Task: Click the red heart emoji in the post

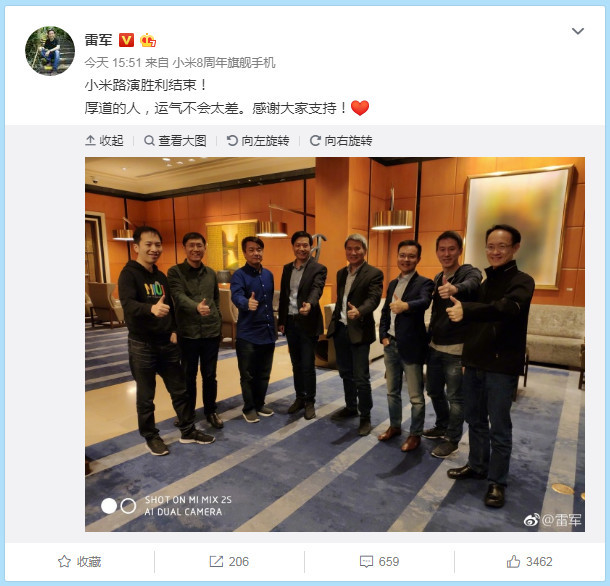Action: tap(360, 108)
